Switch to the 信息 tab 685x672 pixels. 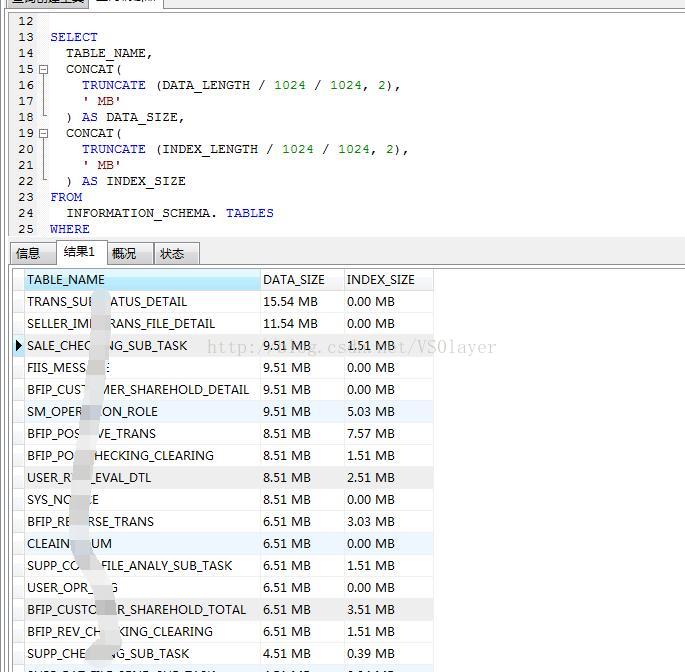point(33,253)
